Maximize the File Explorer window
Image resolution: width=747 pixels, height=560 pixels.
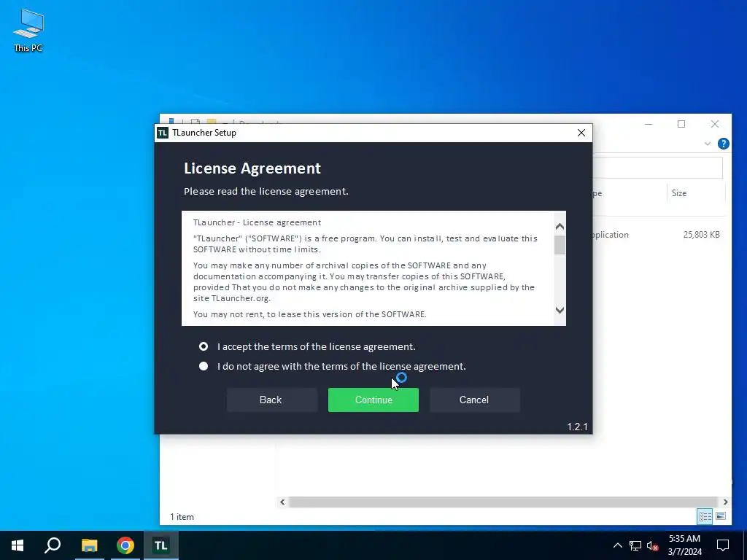(681, 124)
